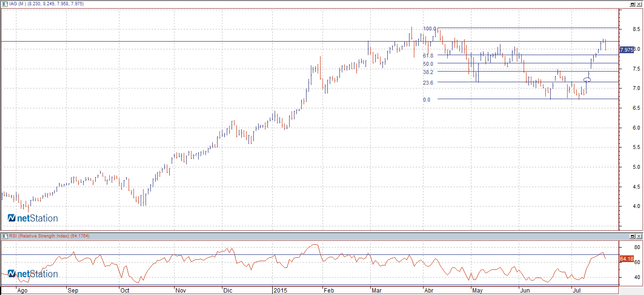The height and width of the screenshot is (295, 644).
Task: Select the 64.18 RSI value tag
Action: coord(627,259)
